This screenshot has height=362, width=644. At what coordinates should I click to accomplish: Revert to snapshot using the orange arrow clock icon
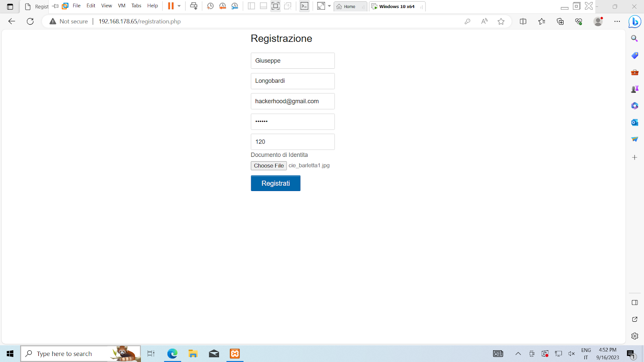click(223, 6)
